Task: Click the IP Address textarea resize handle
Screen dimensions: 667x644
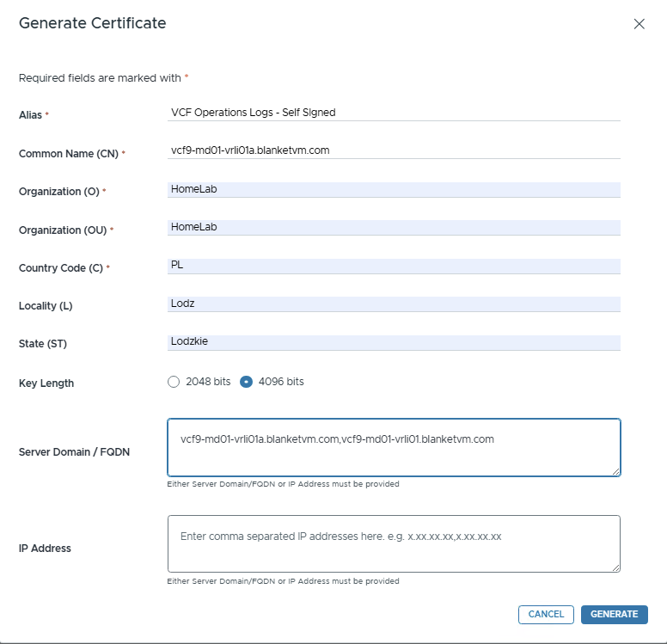Action: point(615,567)
